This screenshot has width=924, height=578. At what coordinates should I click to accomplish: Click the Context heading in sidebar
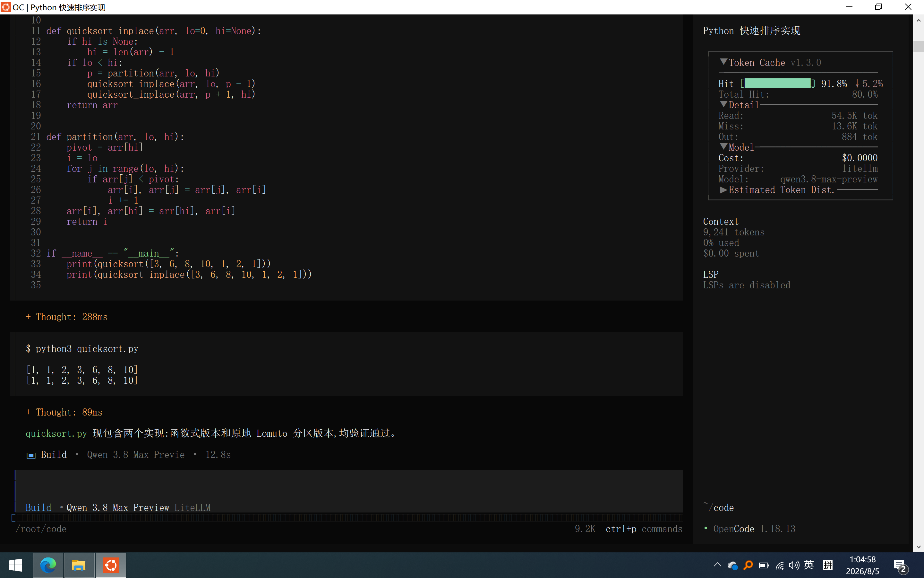coord(721,222)
